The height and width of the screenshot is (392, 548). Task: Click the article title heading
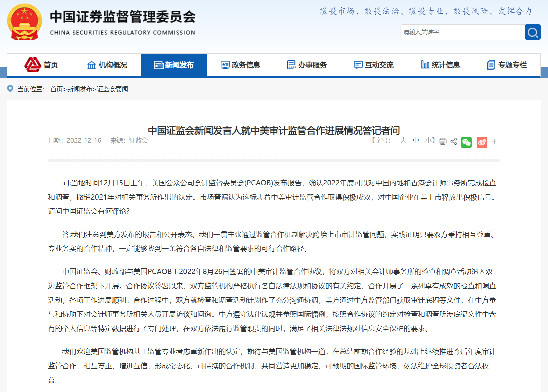tap(274, 130)
